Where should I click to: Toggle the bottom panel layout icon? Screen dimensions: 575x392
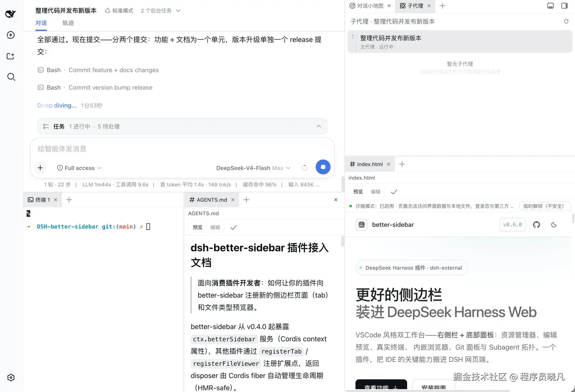(x=550, y=6)
